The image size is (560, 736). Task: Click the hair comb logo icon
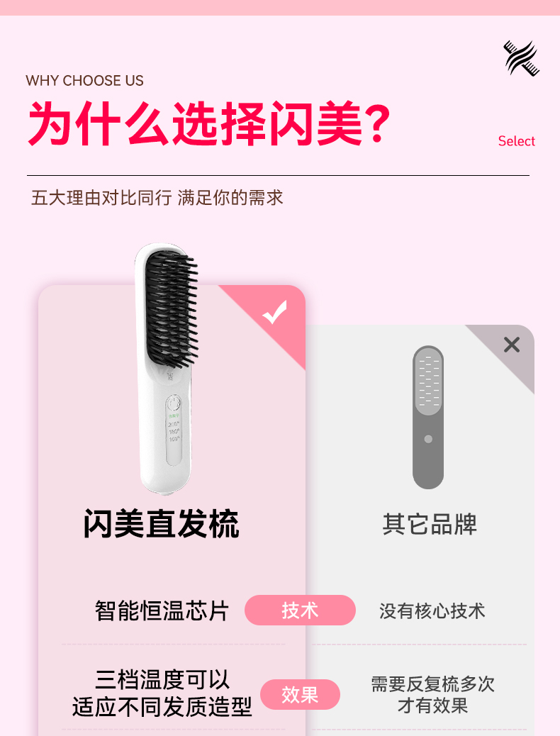[x=521, y=58]
